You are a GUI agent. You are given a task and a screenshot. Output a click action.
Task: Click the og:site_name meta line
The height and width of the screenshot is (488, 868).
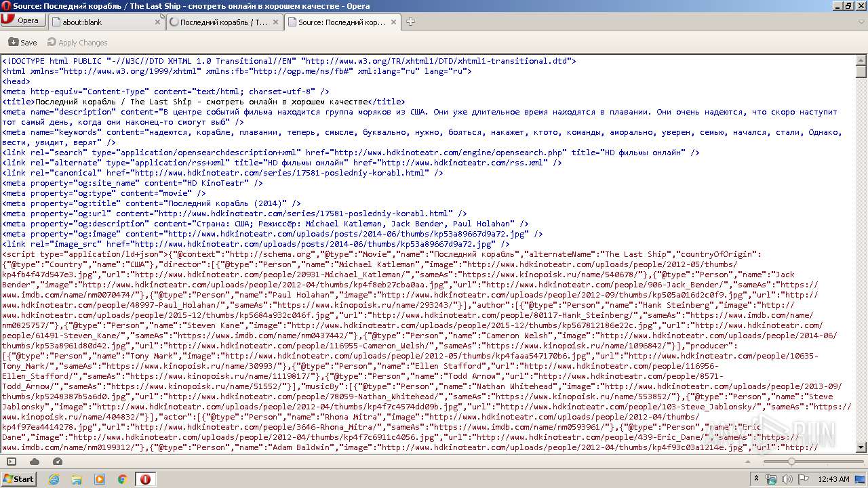click(x=134, y=183)
